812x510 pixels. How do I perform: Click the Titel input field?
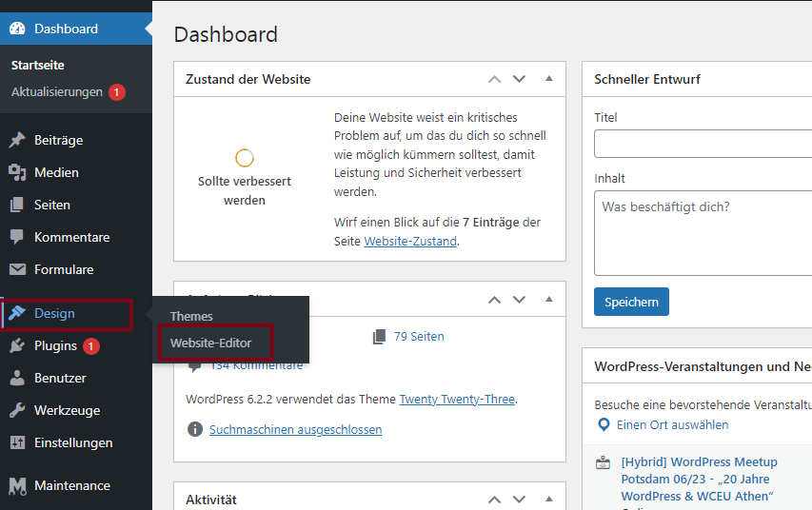tap(703, 144)
